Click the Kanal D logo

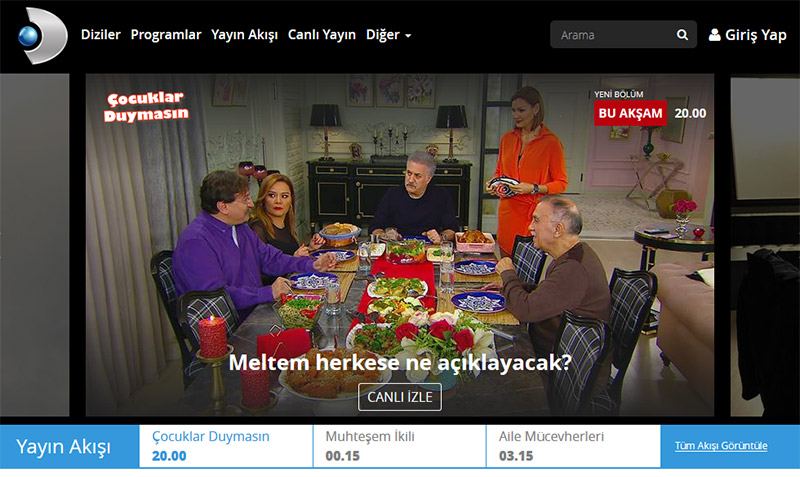43,36
